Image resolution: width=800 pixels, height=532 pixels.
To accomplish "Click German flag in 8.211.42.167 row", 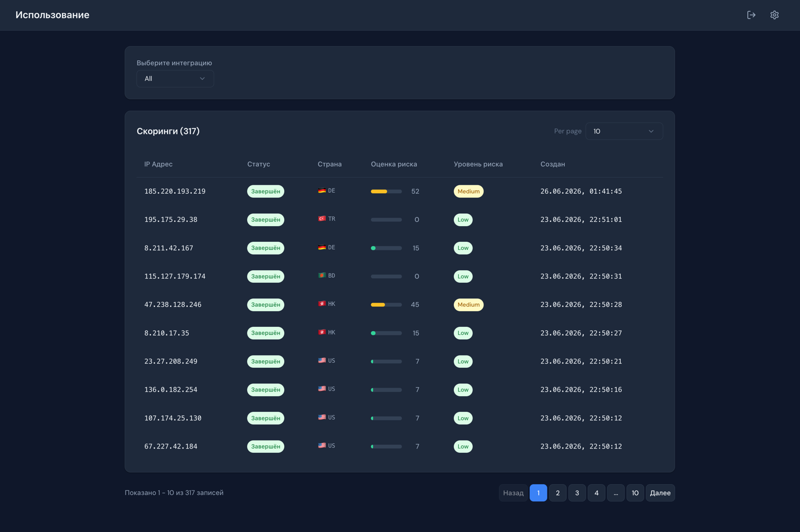I will click(322, 247).
